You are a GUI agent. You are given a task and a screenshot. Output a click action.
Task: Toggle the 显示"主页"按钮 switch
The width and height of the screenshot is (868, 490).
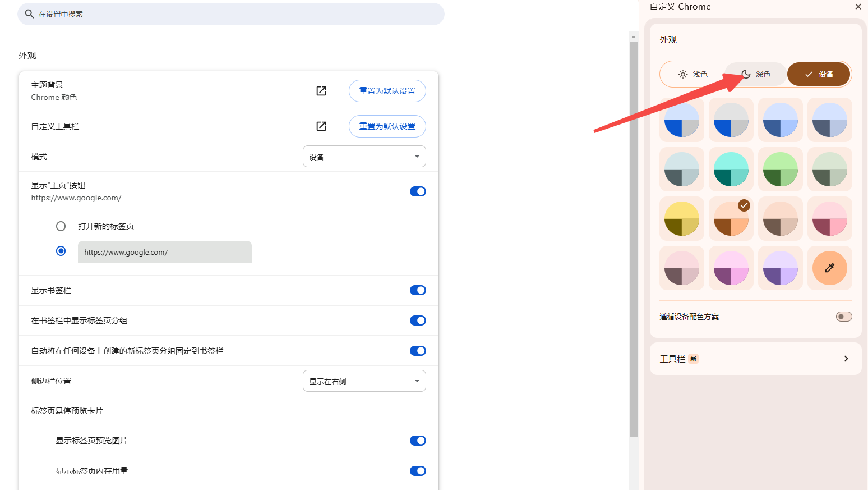click(418, 191)
